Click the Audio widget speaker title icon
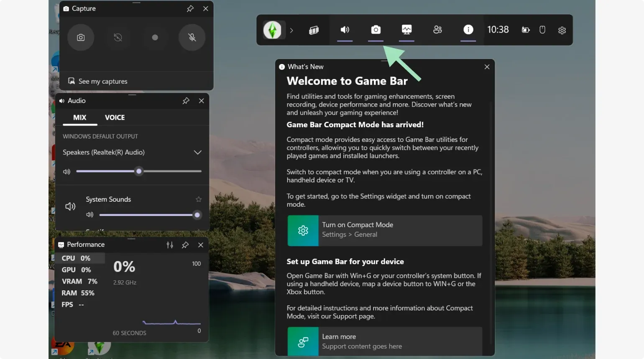Image resolution: width=644 pixels, height=359 pixels. (62, 101)
